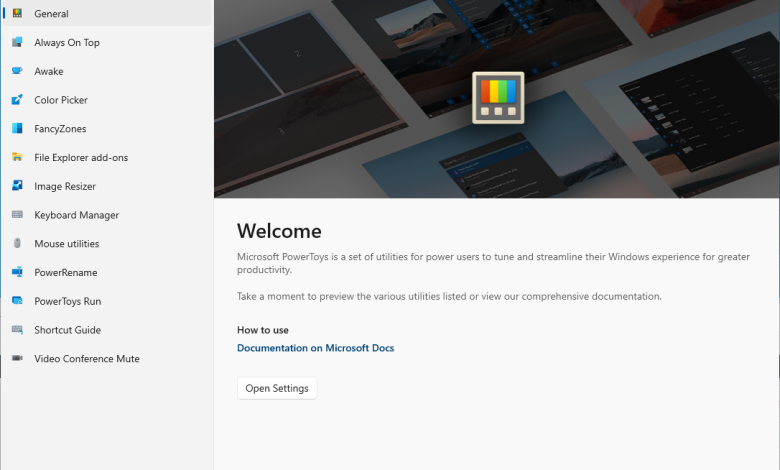
Task: Click the General icon in the sidebar
Action: [17, 14]
